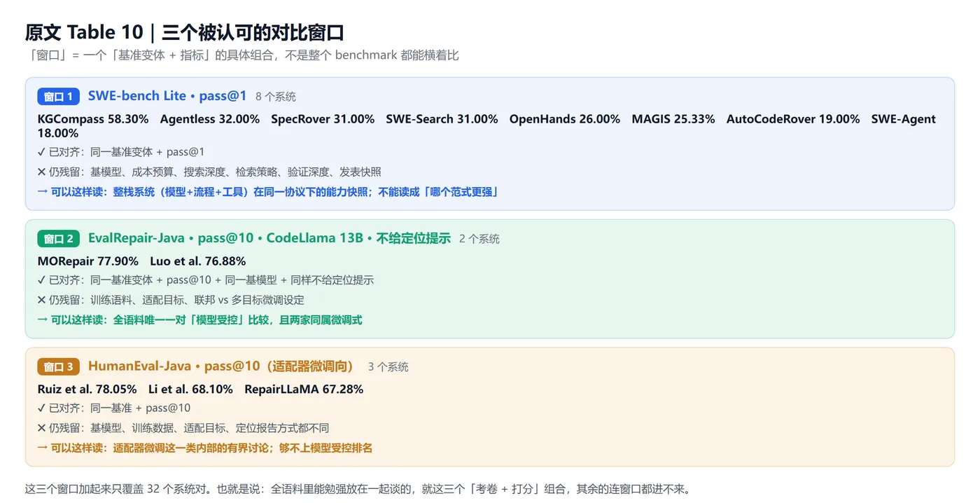Click title EvalRepair-Java • pass@10 • CodeLlama 13B
The image size is (980, 503).
pos(269,238)
